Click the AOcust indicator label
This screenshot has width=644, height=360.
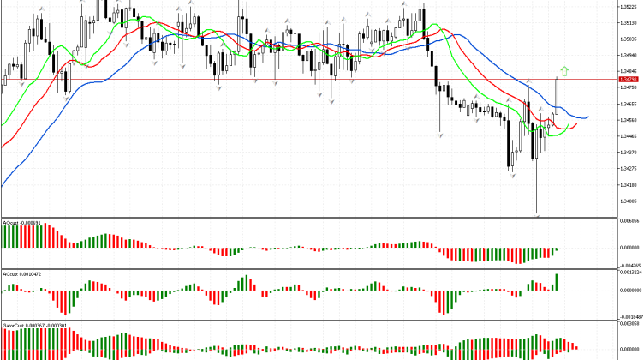pyautogui.click(x=22, y=222)
